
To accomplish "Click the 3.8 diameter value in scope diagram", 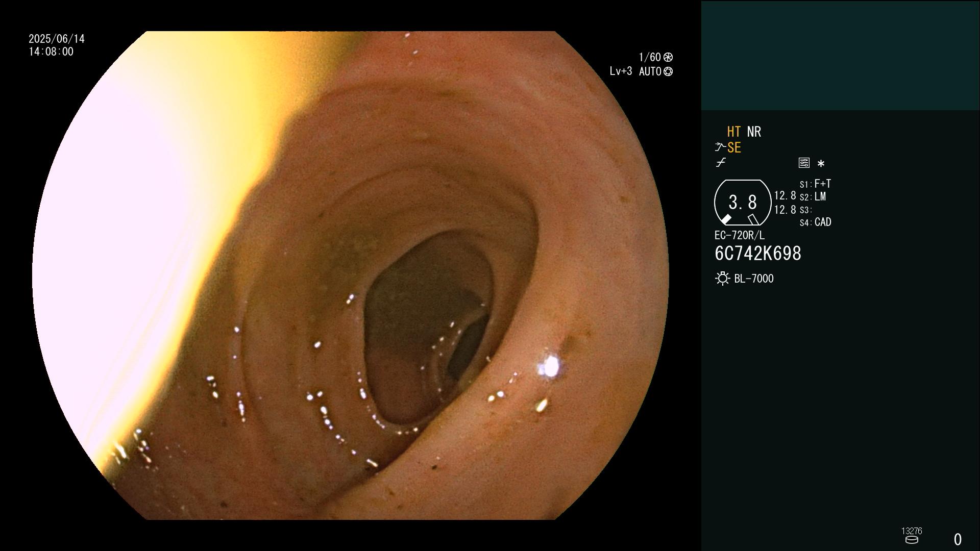I will [x=743, y=203].
